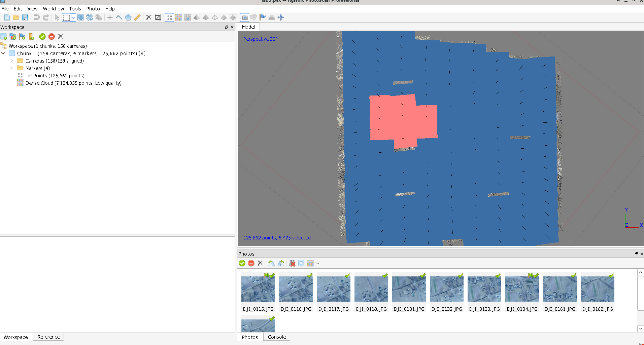Click the Save project icon
The height and width of the screenshot is (345, 644).
(25, 17)
